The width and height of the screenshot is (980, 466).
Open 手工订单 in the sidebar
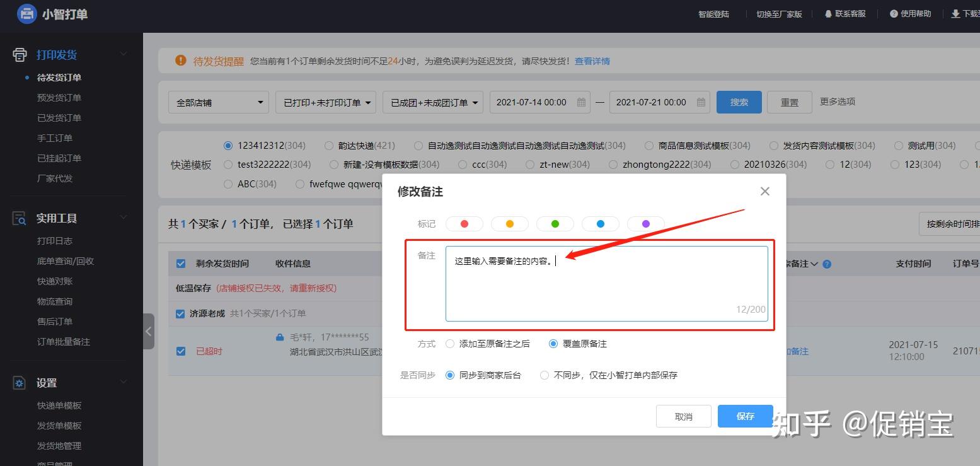point(55,138)
